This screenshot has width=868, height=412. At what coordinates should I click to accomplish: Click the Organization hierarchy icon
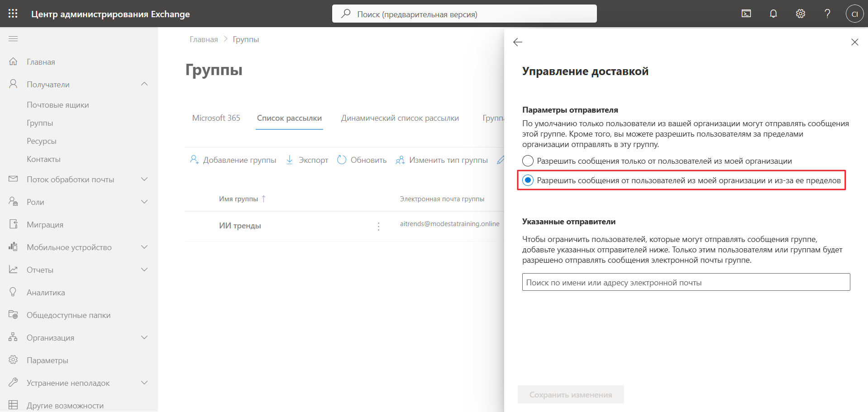click(x=13, y=337)
